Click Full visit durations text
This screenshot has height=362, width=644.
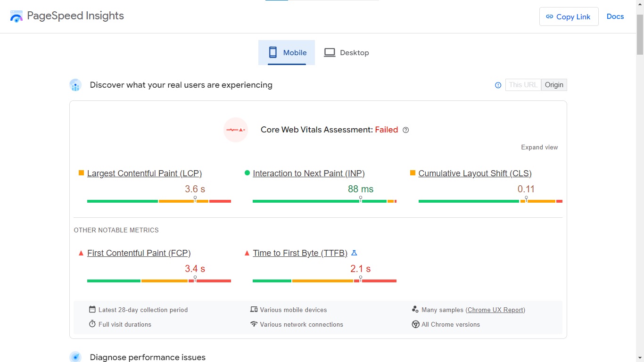[125, 324]
